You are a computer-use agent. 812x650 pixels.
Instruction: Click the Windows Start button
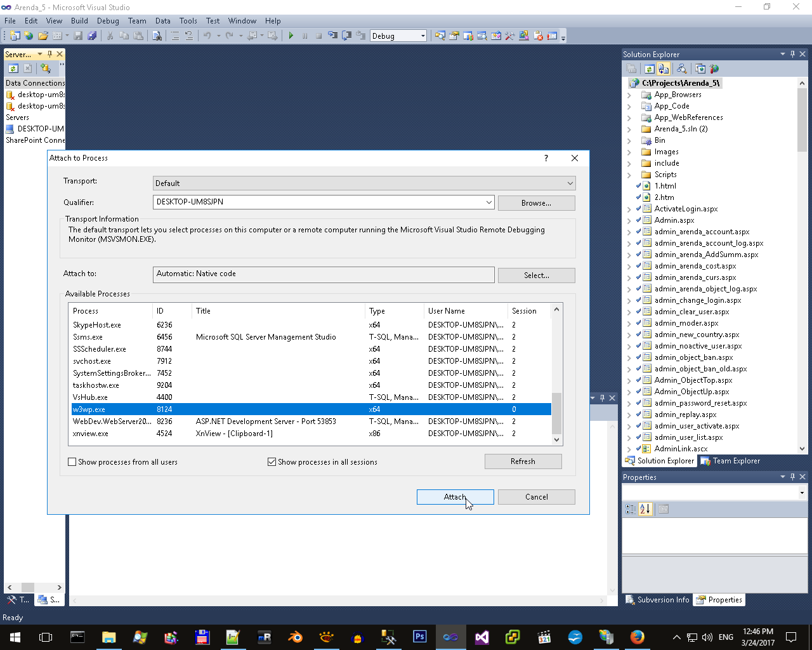click(x=15, y=637)
